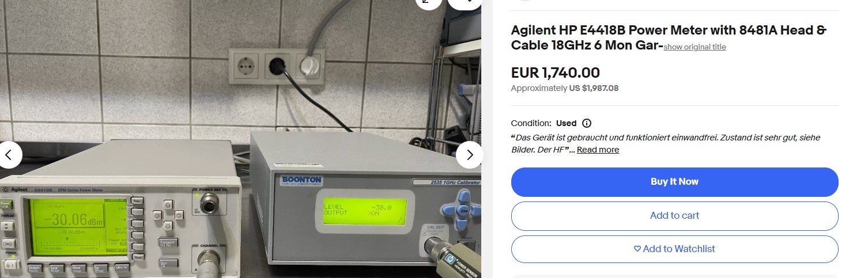Click the Condition label text
This screenshot has height=278, width=868.
[x=531, y=123]
